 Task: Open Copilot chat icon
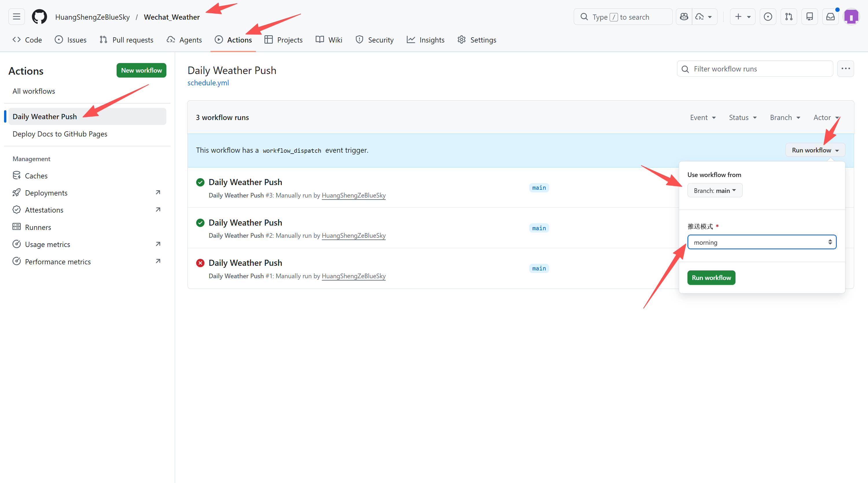click(684, 17)
